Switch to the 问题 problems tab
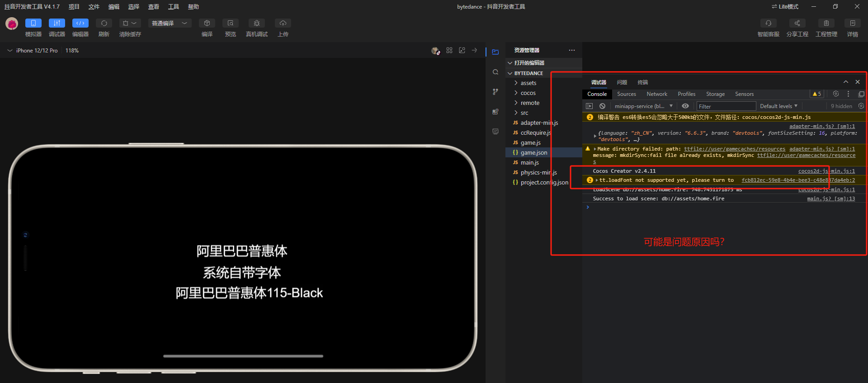Image resolution: width=868 pixels, height=383 pixels. click(622, 82)
